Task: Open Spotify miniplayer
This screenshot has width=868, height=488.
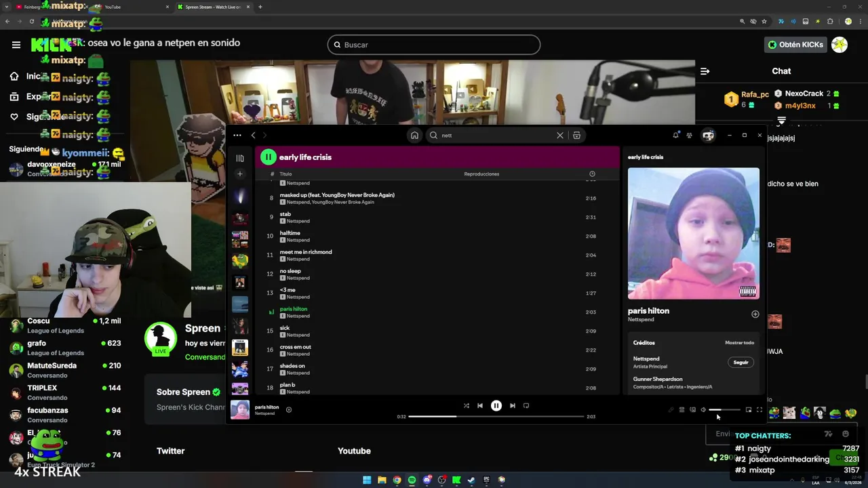Action: point(749,409)
